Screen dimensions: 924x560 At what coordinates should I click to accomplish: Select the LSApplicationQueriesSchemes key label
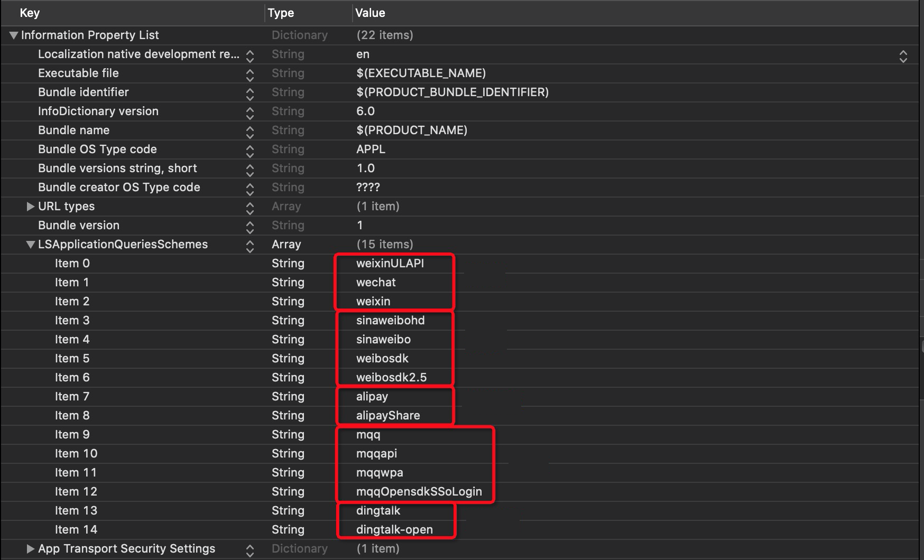pos(123,245)
